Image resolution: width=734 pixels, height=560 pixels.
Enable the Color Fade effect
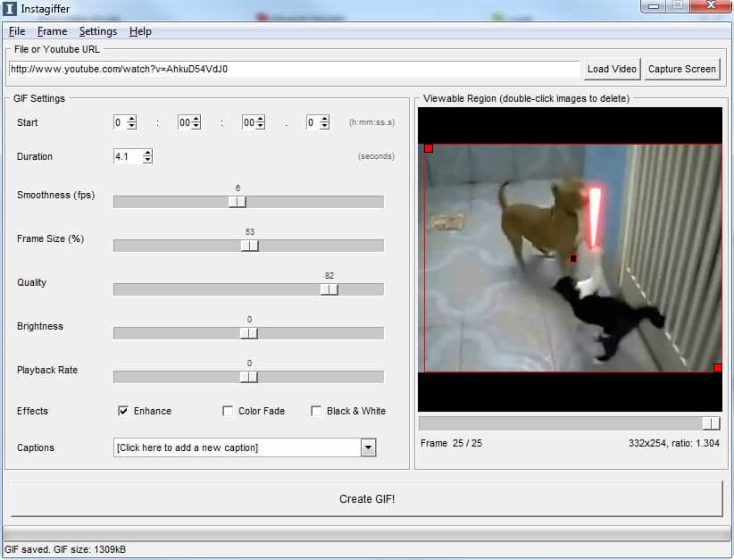[x=228, y=411]
